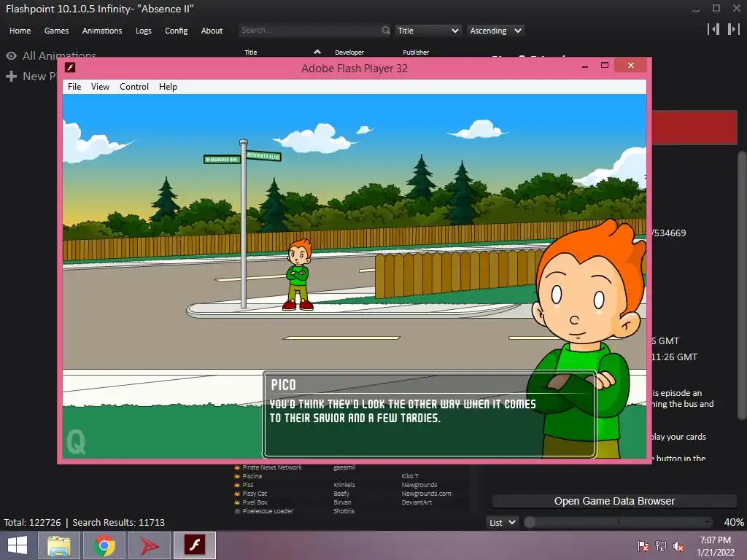747x560 pixels.
Task: Open Windows Start button
Action: pyautogui.click(x=18, y=545)
